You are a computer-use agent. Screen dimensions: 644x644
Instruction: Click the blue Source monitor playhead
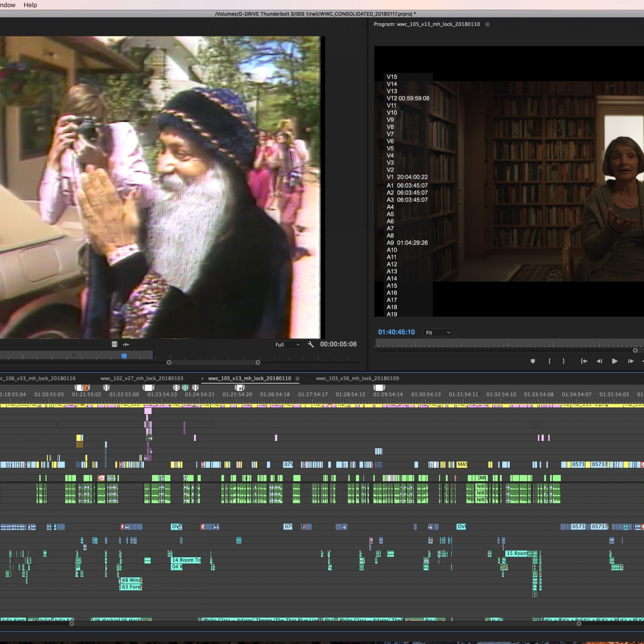tap(124, 356)
